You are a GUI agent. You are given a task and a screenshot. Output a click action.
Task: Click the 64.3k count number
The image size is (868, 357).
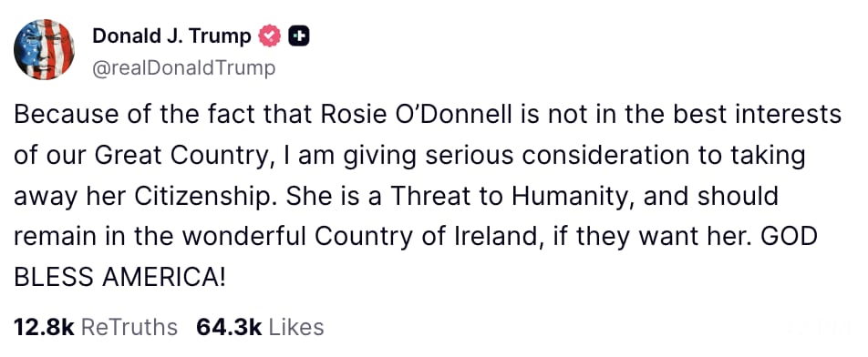click(229, 327)
